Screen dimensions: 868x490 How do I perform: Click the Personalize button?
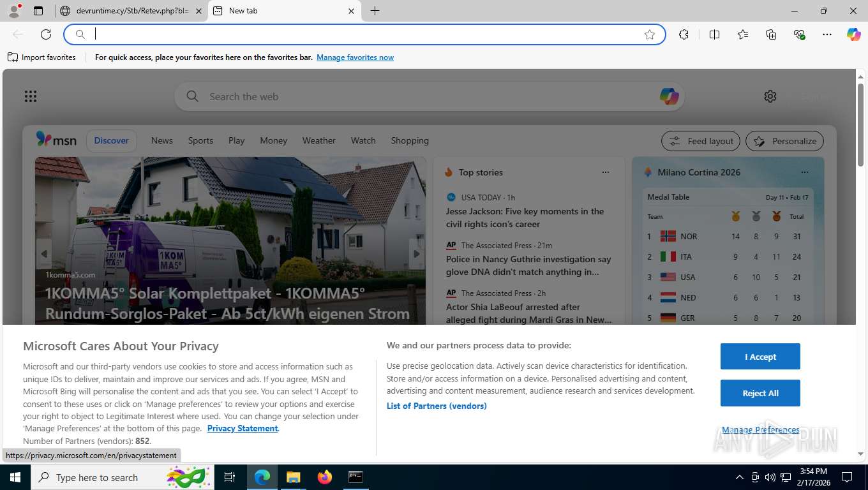click(784, 141)
